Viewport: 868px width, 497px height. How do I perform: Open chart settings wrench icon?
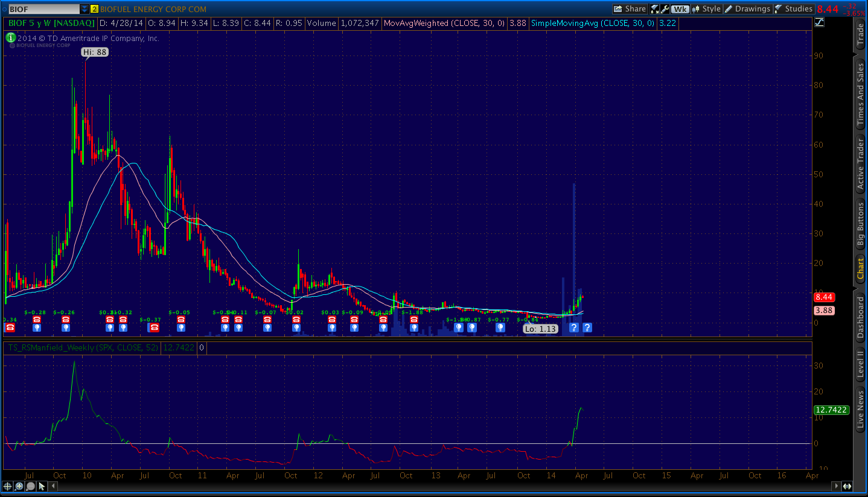665,9
